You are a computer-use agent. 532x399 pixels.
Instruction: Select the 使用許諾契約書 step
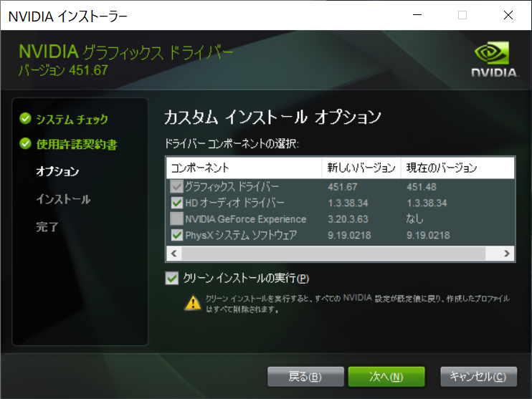[77, 145]
